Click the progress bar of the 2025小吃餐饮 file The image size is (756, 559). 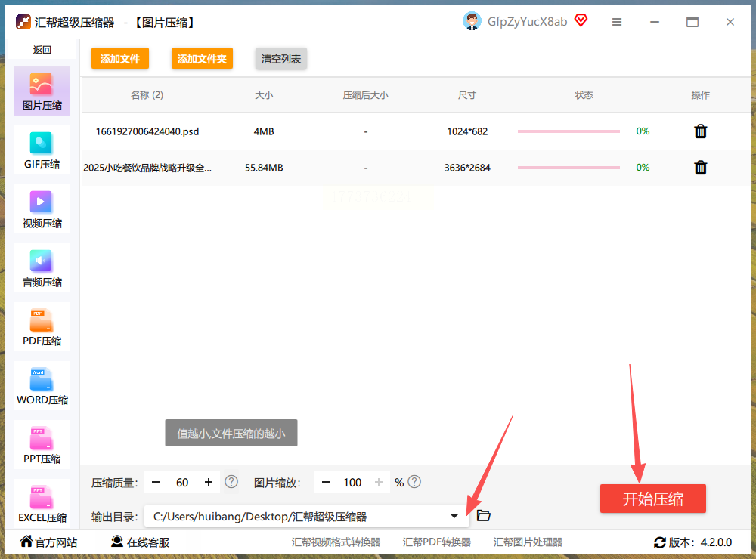coord(569,168)
